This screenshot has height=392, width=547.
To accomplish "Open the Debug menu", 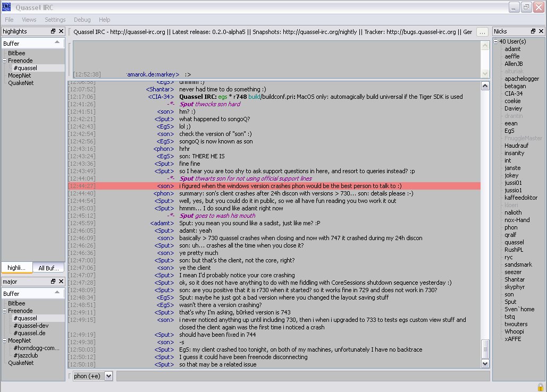I will pos(82,20).
